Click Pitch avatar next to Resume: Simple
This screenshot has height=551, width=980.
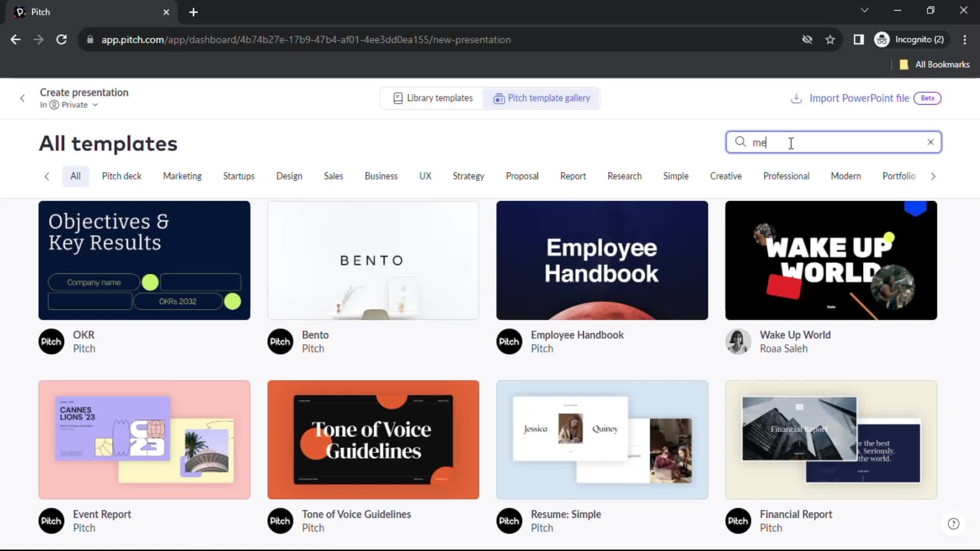coord(509,521)
